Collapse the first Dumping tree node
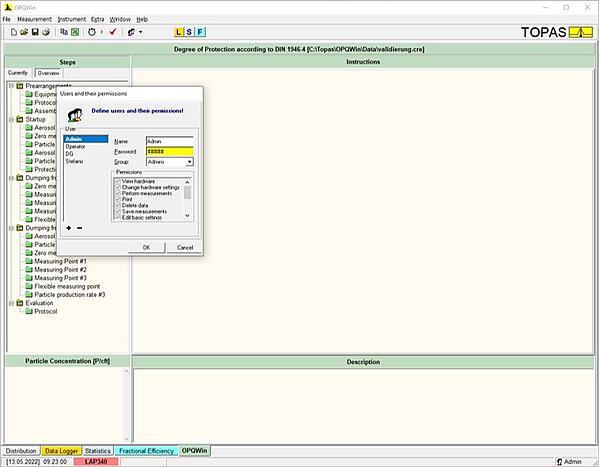This screenshot has width=599, height=467. coord(11,178)
